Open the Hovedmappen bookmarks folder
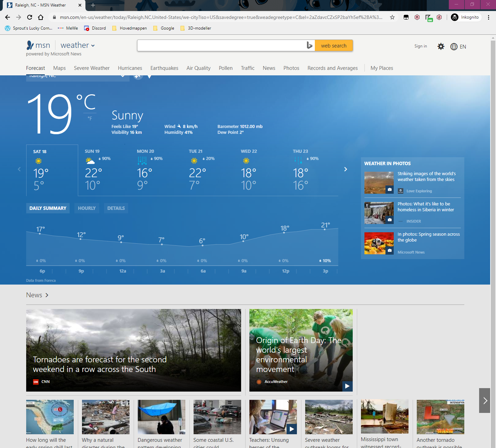The height and width of the screenshot is (448, 496). pyautogui.click(x=130, y=28)
